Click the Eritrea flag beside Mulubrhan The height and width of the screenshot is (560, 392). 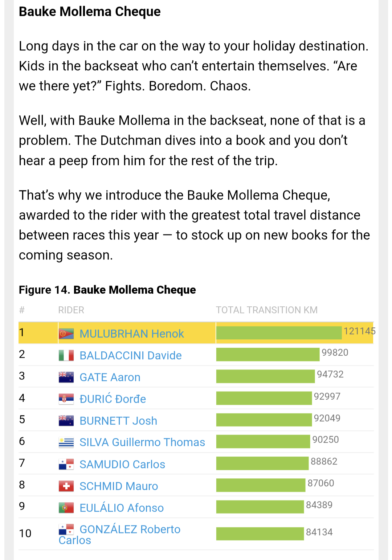66,334
